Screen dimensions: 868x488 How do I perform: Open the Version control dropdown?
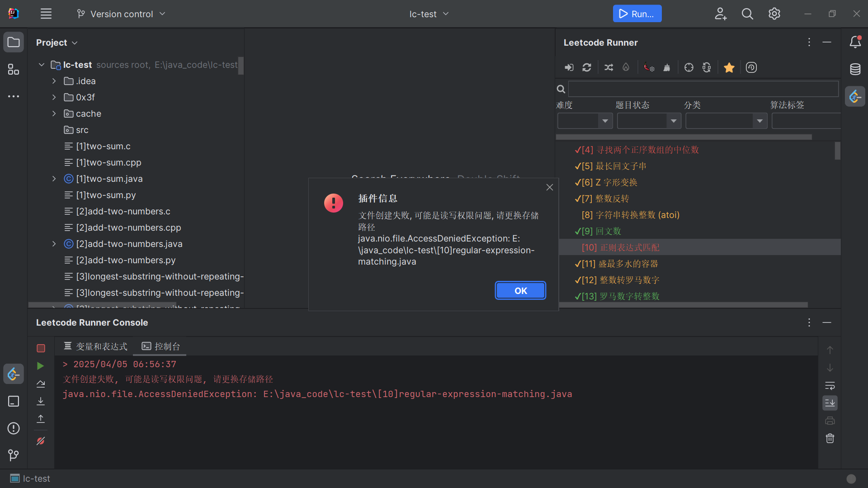[121, 14]
